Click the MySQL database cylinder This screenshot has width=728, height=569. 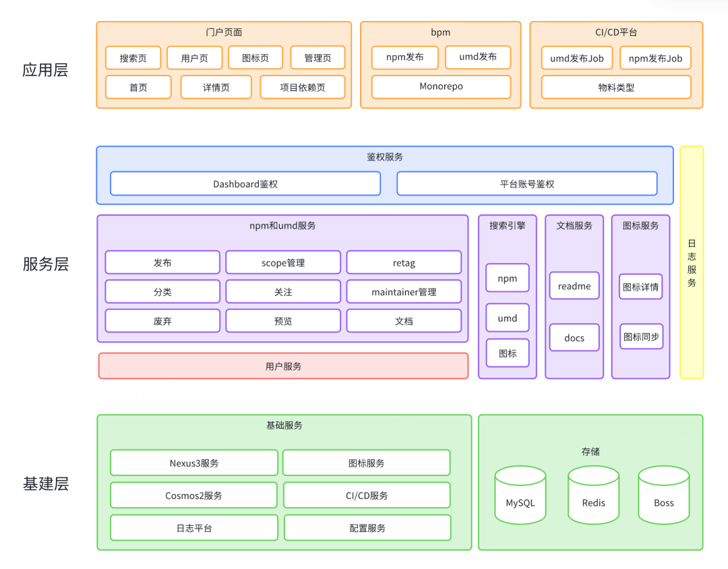pos(520,495)
